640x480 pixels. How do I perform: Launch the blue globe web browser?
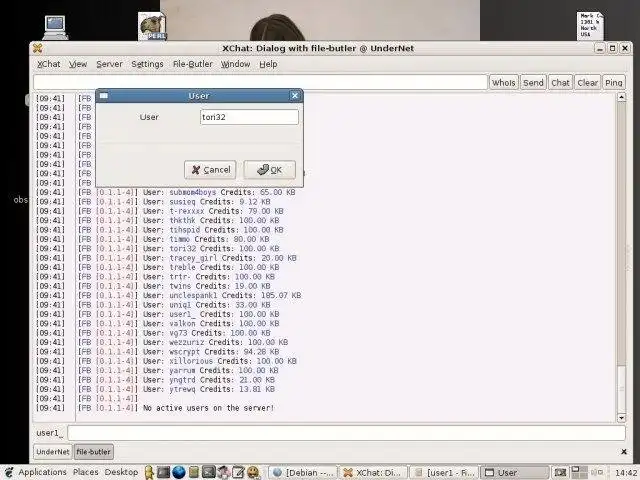click(179, 473)
